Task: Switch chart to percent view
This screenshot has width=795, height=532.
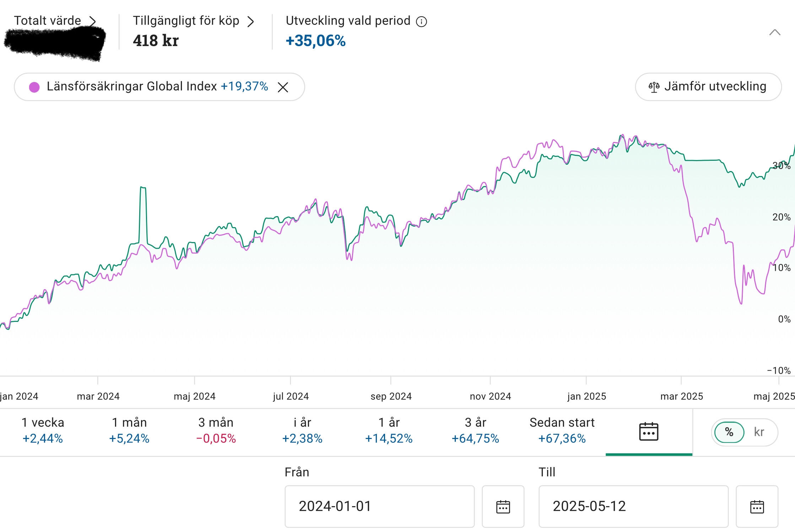Action: 729,432
